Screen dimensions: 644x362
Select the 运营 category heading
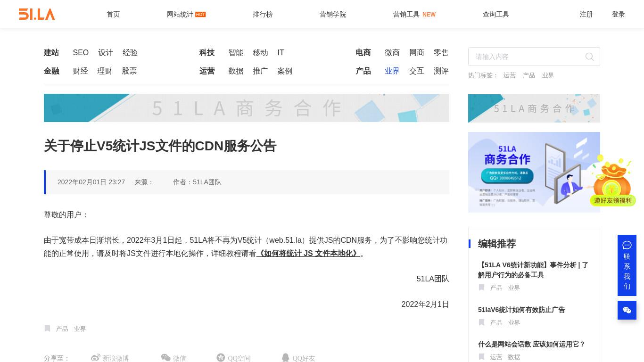click(207, 71)
